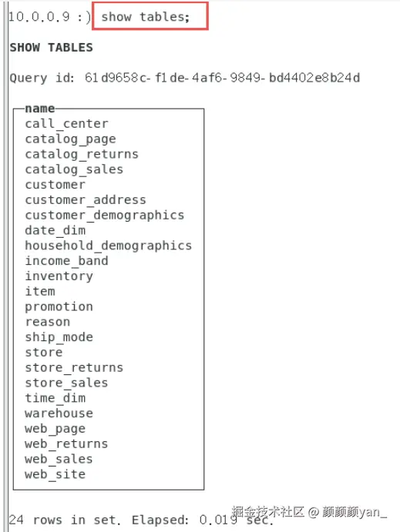The width and height of the screenshot is (400, 532).
Task: Select date_dim in the table list
Action: tap(55, 230)
